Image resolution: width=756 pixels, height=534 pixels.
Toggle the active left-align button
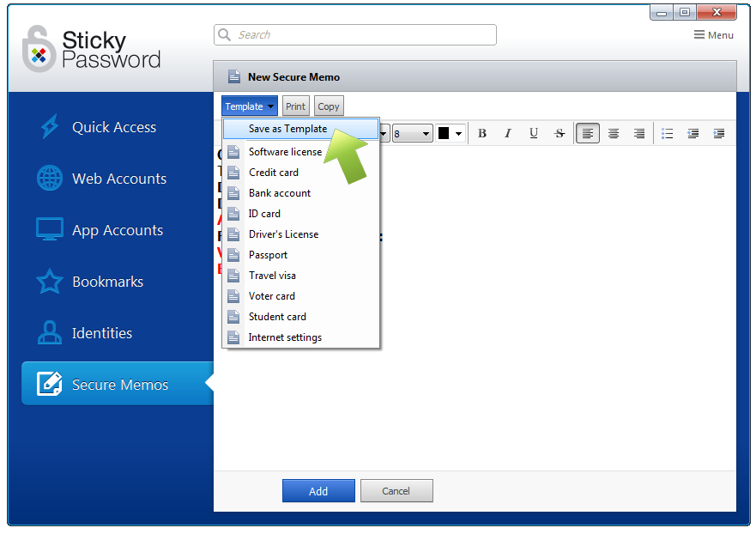587,134
